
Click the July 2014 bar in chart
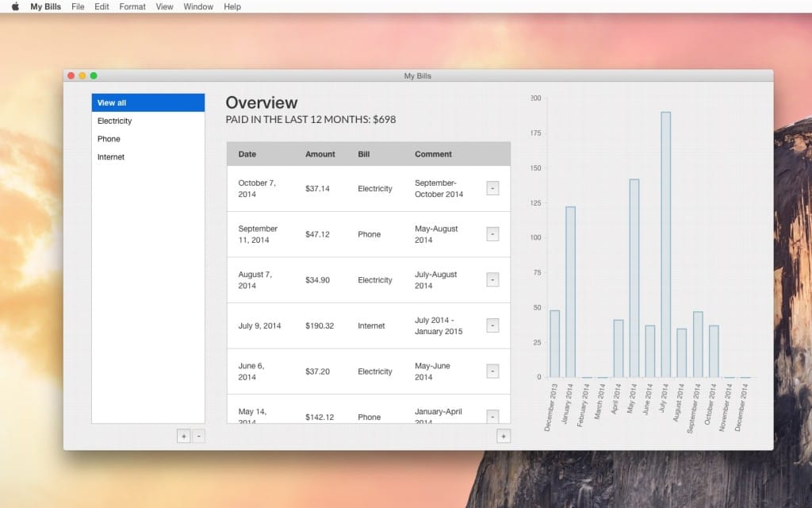pyautogui.click(x=665, y=244)
